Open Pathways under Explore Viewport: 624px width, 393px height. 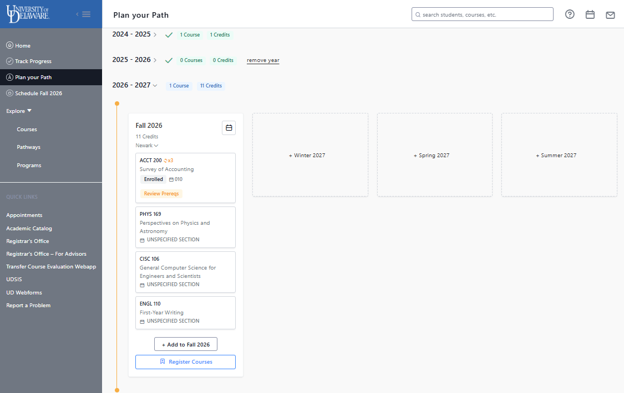pos(28,147)
